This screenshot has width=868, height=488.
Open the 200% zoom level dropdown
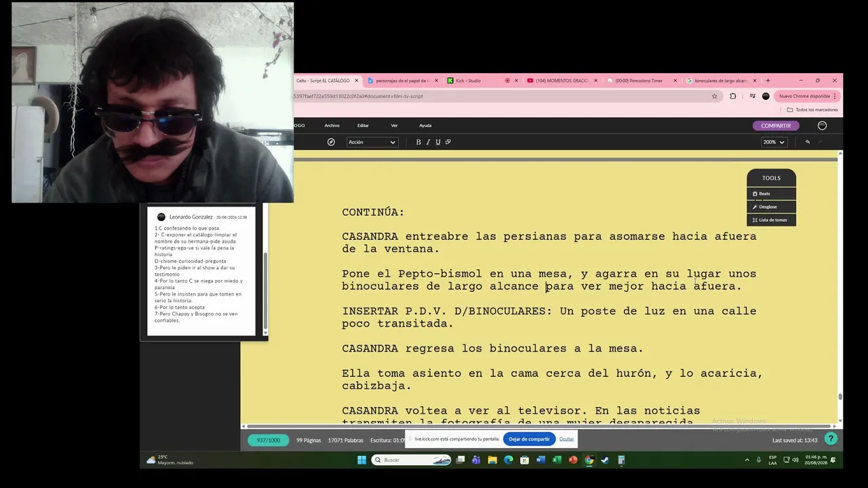[x=774, y=142]
